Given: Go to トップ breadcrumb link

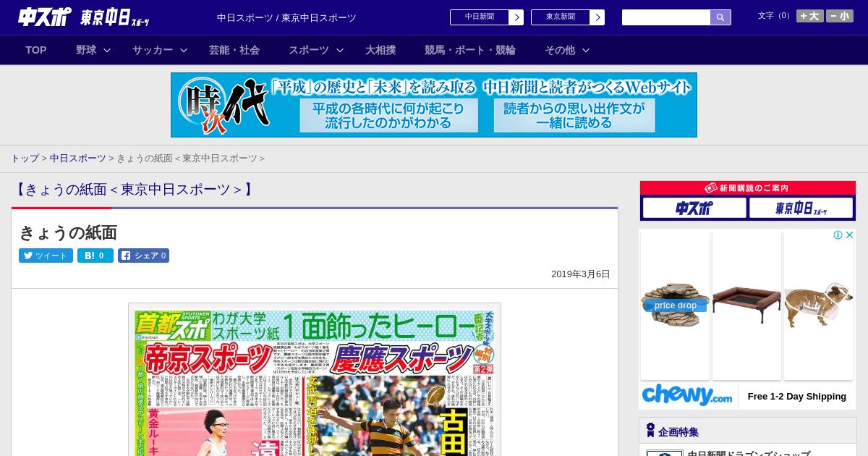Looking at the screenshot, I should click(x=25, y=158).
